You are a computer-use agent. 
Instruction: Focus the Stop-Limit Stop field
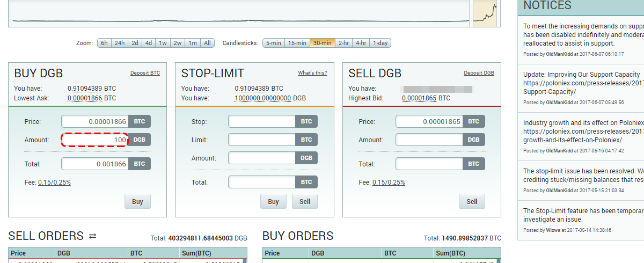tap(262, 122)
